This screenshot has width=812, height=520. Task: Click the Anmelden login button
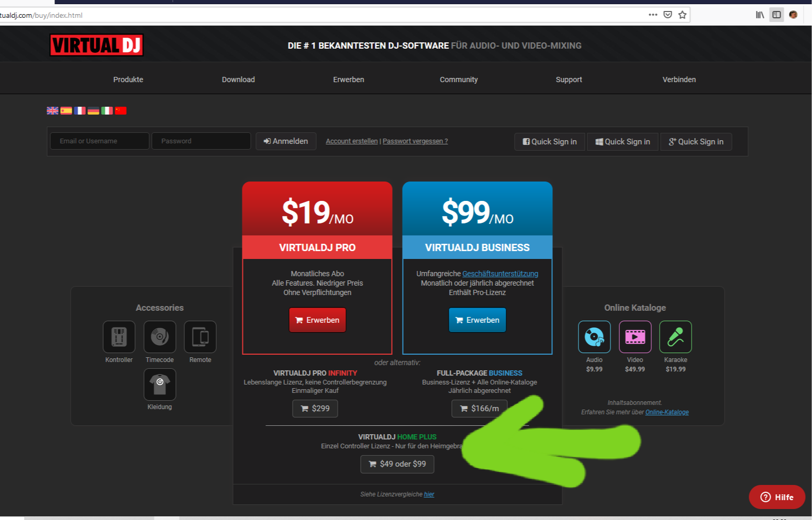(286, 141)
